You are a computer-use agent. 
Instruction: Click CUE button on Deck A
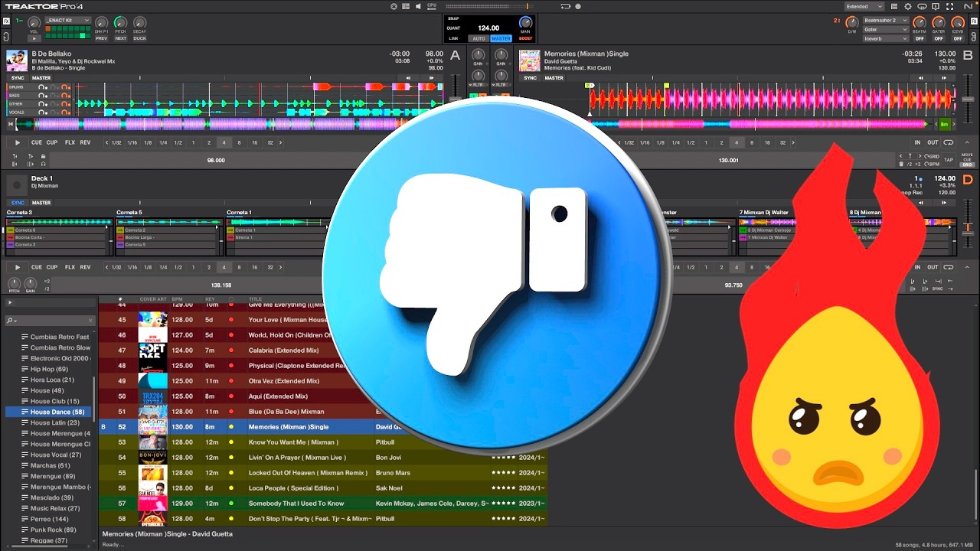pyautogui.click(x=37, y=142)
